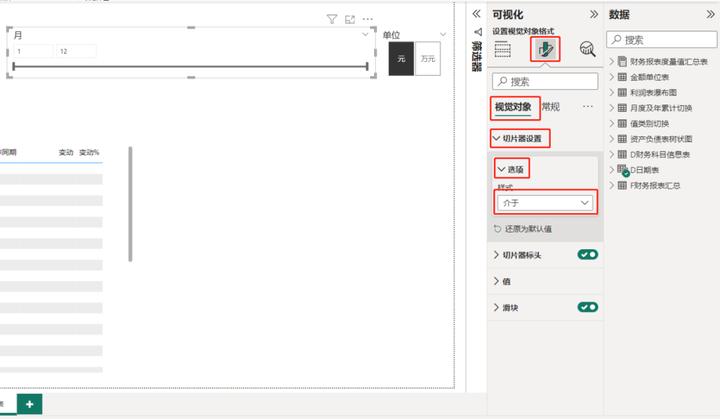Click the double-left arrow beside 可视化
This screenshot has height=419, width=720.
click(x=476, y=14)
